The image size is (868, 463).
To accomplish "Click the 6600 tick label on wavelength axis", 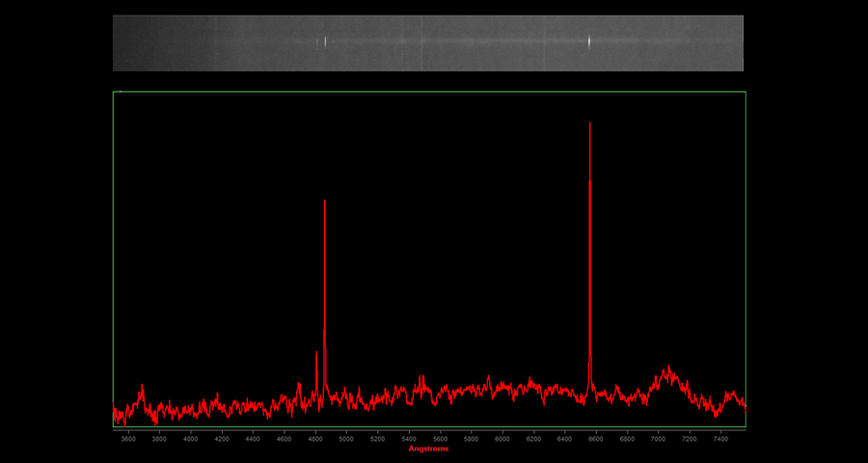I will 596,438.
